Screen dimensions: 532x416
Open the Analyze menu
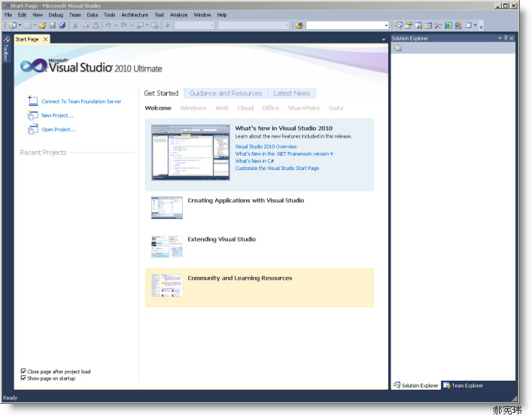coord(179,15)
